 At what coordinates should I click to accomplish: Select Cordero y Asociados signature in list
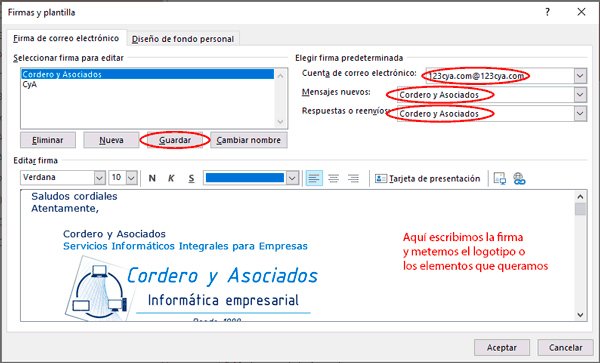pos(147,74)
